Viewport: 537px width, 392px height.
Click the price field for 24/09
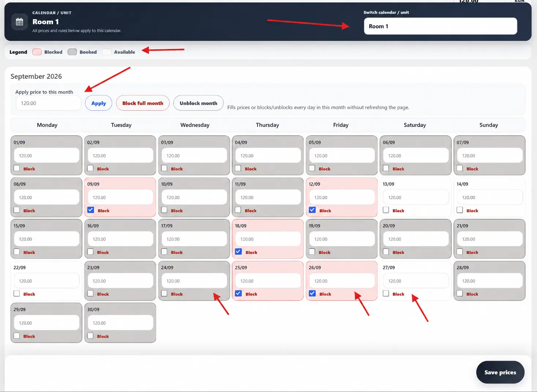click(x=194, y=281)
